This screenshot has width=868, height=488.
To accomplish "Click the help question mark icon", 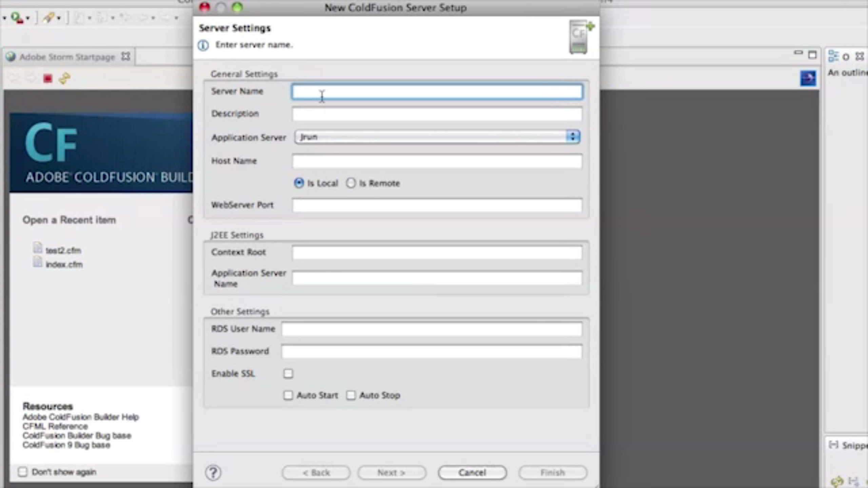I will click(x=213, y=472).
